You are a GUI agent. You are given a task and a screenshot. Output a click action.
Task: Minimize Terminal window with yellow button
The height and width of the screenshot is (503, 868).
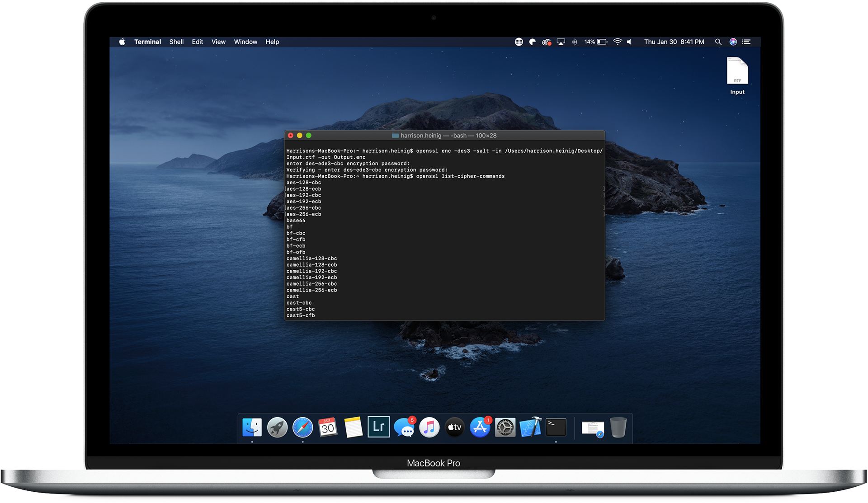pos(300,136)
